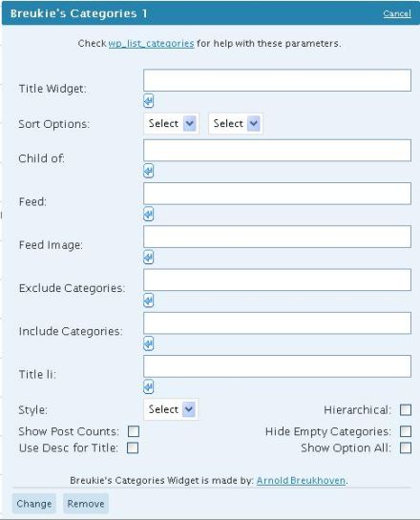The width and height of the screenshot is (420, 520).
Task: Click the return-arrow icon below Feed Image field
Action: pos(148,257)
